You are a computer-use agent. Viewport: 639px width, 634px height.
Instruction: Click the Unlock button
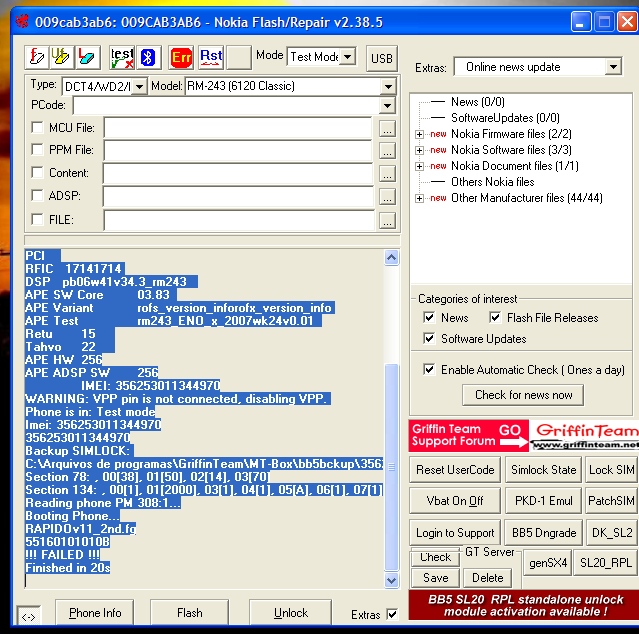point(291,613)
